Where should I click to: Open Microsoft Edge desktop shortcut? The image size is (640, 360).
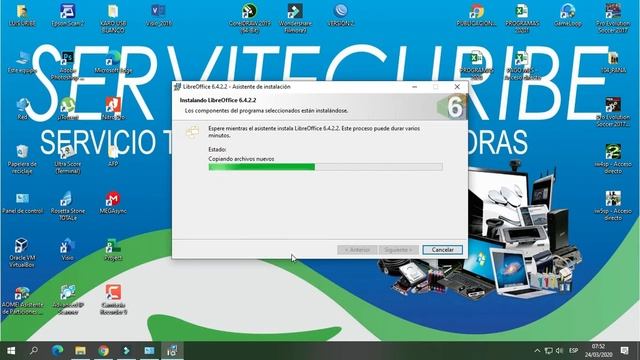[113, 62]
